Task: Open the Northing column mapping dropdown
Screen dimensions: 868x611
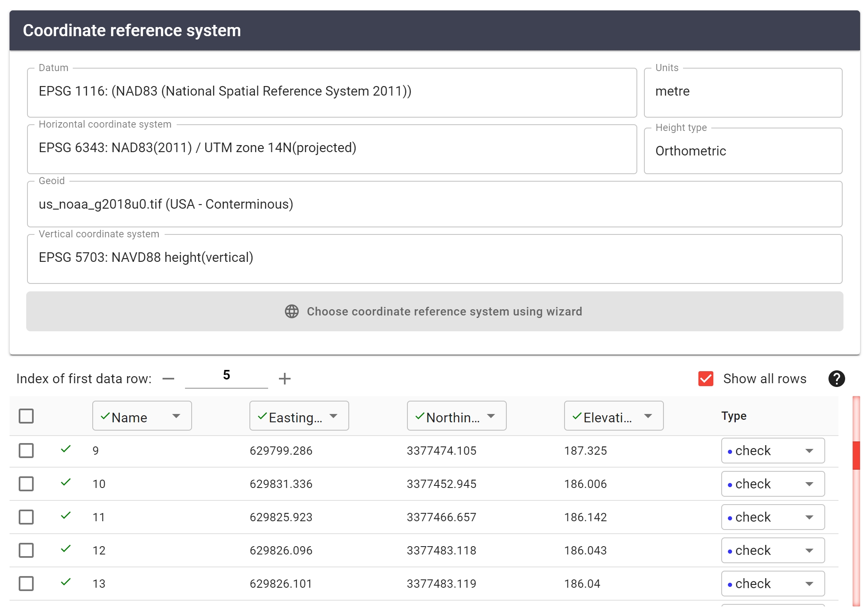Action: pyautogui.click(x=456, y=416)
